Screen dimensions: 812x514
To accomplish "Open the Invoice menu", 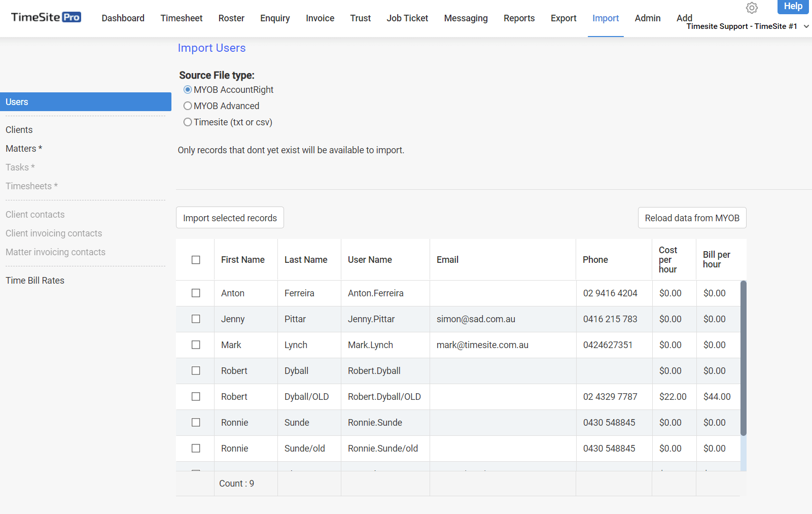I will (320, 18).
